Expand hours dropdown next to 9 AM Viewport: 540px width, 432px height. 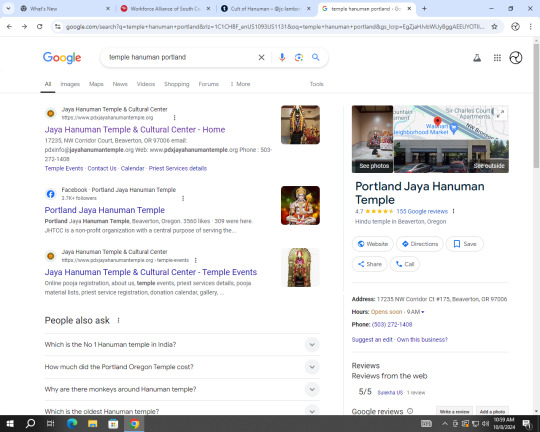pyautogui.click(x=423, y=312)
